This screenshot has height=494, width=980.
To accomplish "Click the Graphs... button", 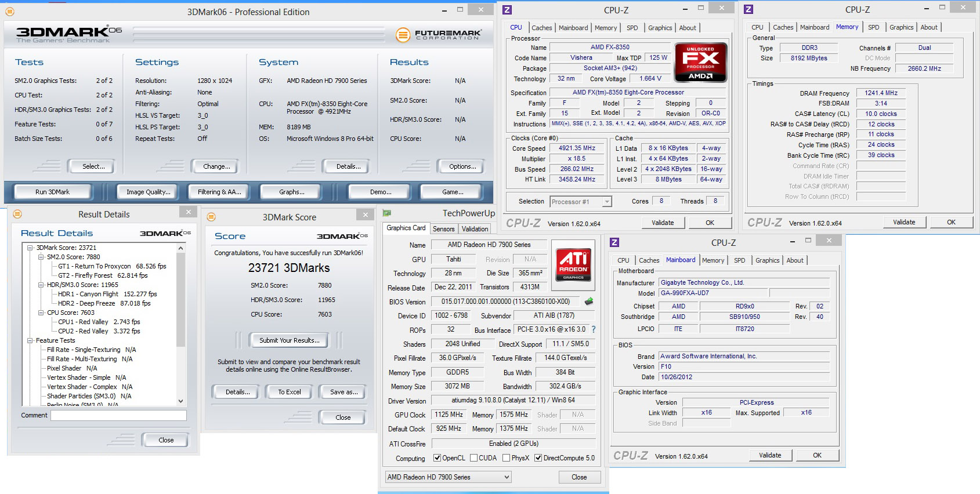I will tap(292, 192).
